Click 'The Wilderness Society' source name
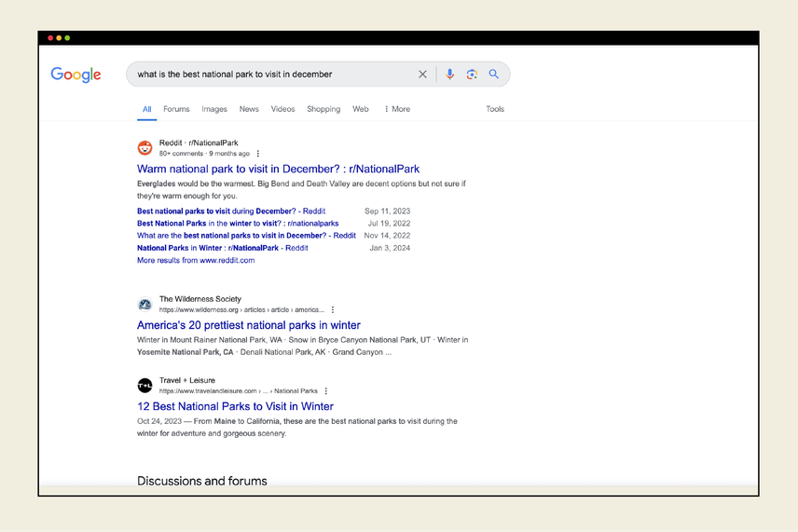Image resolution: width=798 pixels, height=532 pixels. click(x=200, y=299)
